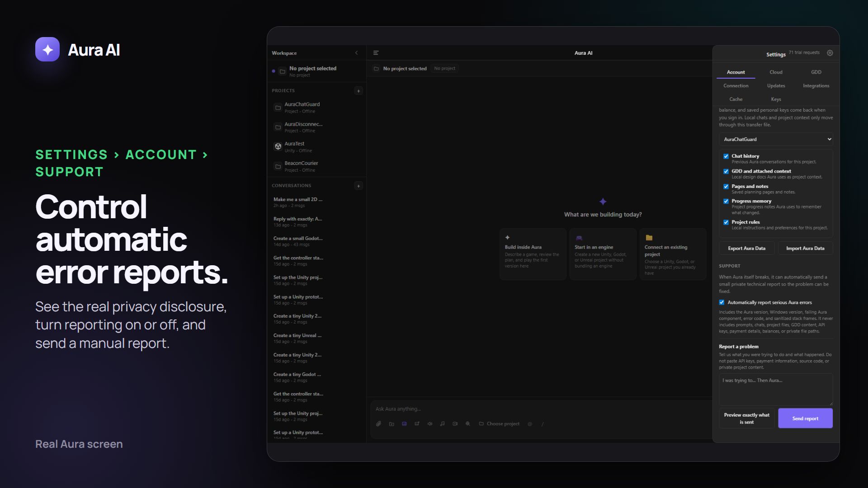The height and width of the screenshot is (488, 868).
Task: Click the gamepad icon on Start in an engine
Action: pos(579,238)
